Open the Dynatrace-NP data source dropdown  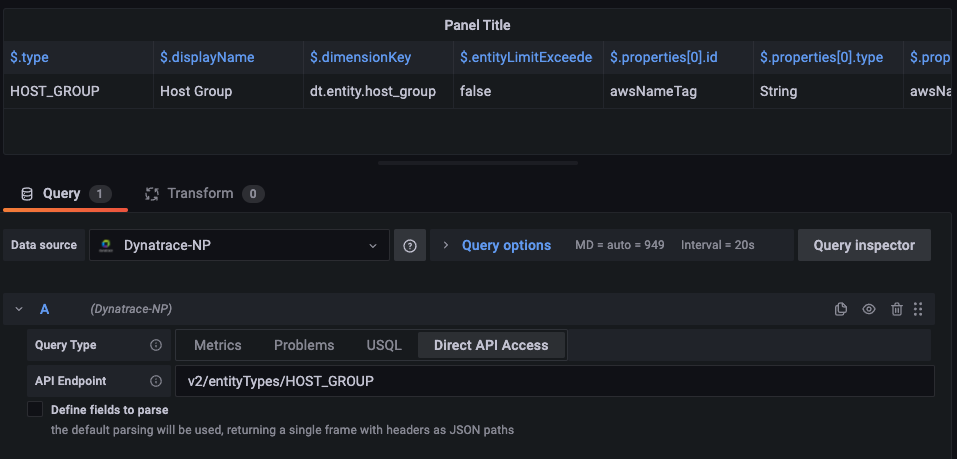point(239,245)
